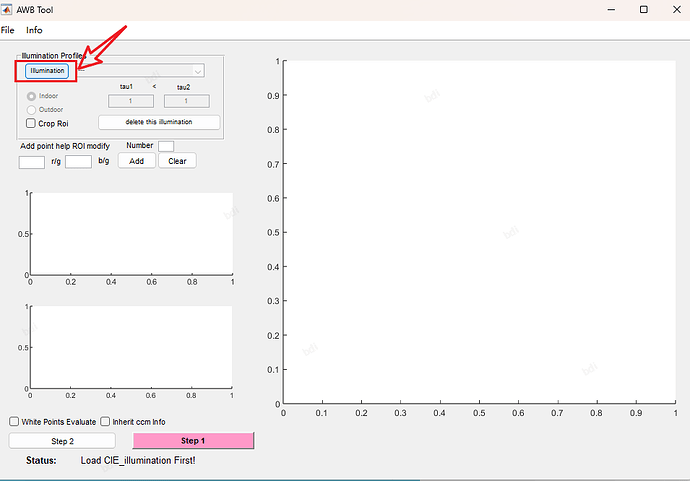Click the Number input field
The width and height of the screenshot is (690, 481).
coord(166,146)
